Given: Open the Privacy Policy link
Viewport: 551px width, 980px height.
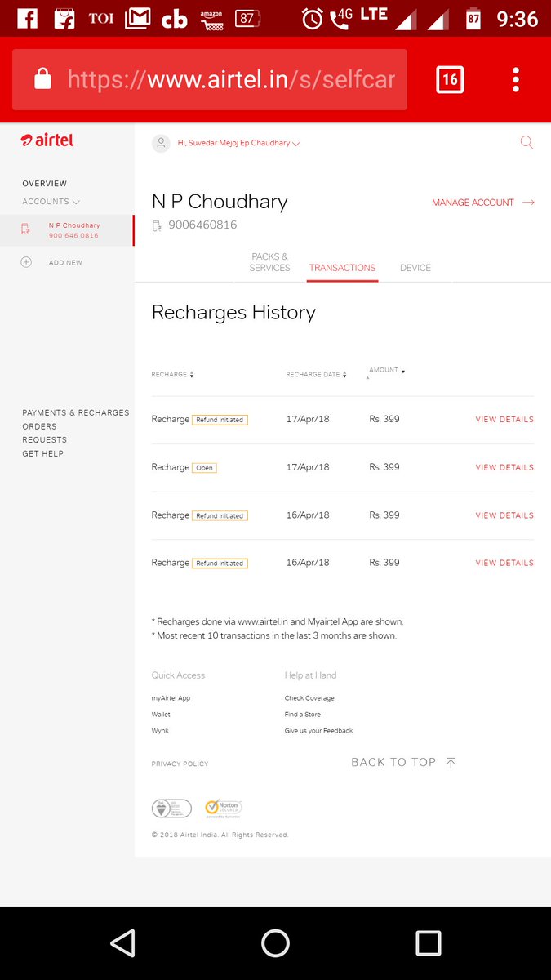Looking at the screenshot, I should click(180, 764).
